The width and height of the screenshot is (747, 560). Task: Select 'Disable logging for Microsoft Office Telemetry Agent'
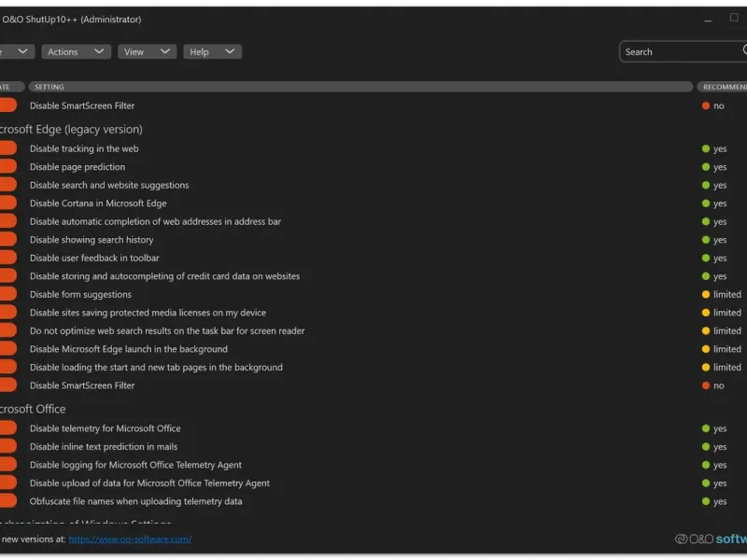pyautogui.click(x=135, y=465)
